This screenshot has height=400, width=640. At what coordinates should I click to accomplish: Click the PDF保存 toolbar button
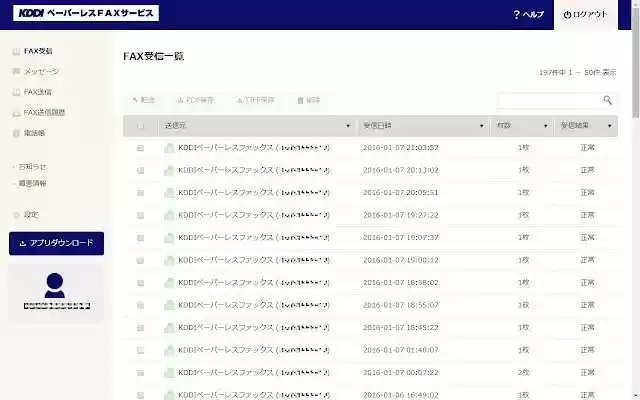[x=196, y=100]
